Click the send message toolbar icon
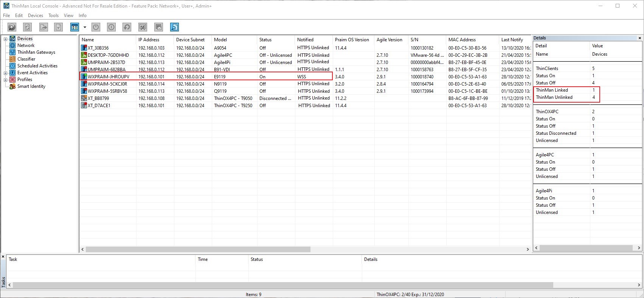Viewport: 644px width, 298px height. pos(158,27)
